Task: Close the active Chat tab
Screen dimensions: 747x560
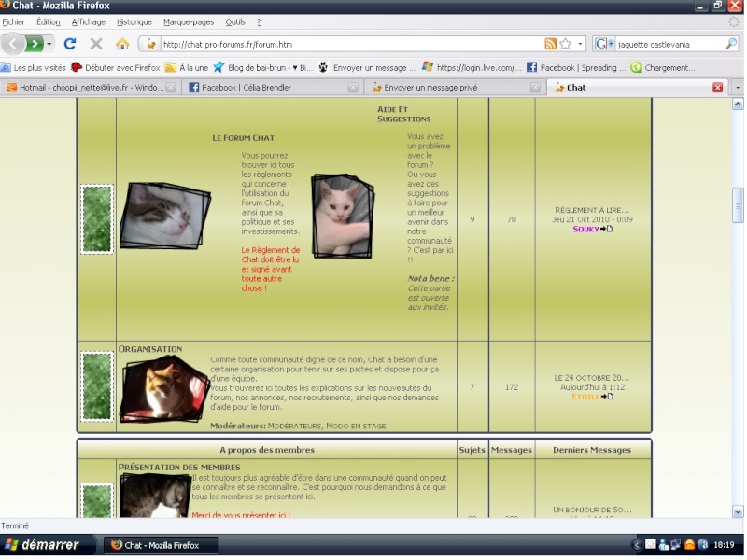Action: click(717, 88)
